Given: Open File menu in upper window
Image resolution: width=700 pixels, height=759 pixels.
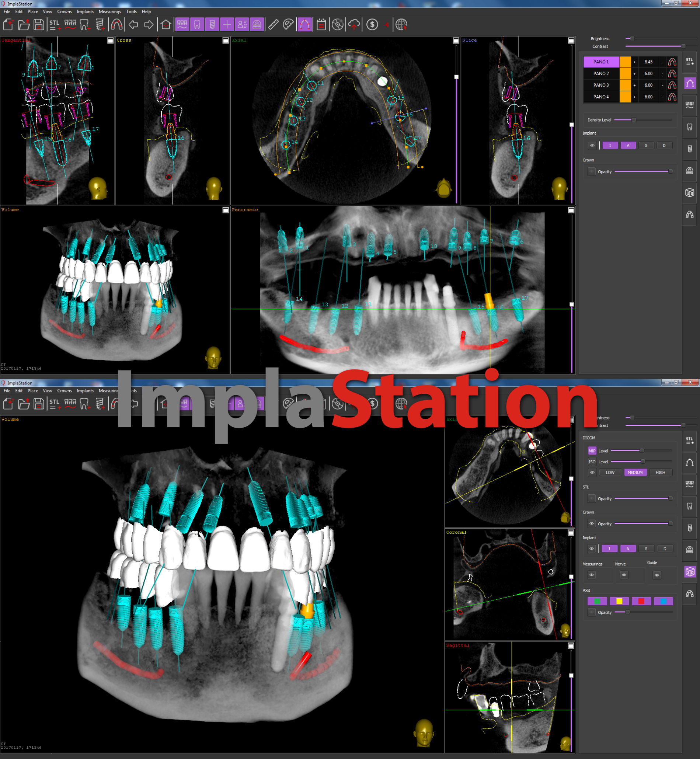Looking at the screenshot, I should (7, 12).
